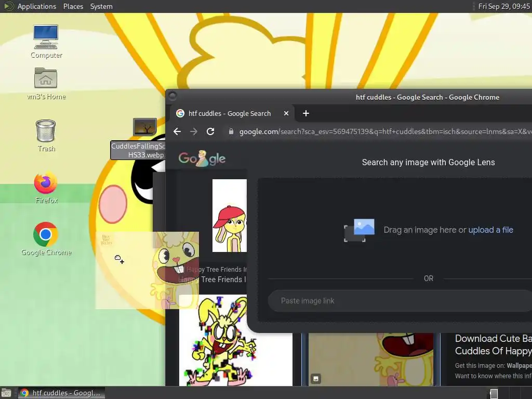Screen dimensions: 532x399
Task: Open the System menu
Action: pos(101,6)
